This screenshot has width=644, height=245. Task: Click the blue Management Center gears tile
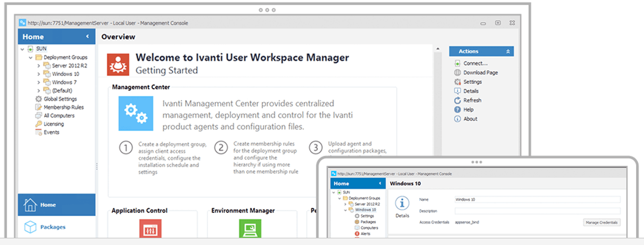[136, 113]
